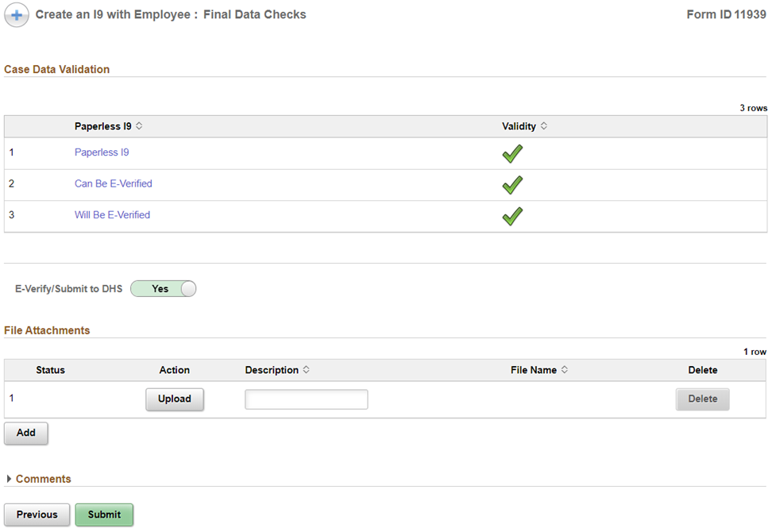Screen dimensions: 772x532
Task: Focus the attachment Description text field
Action: tap(306, 399)
